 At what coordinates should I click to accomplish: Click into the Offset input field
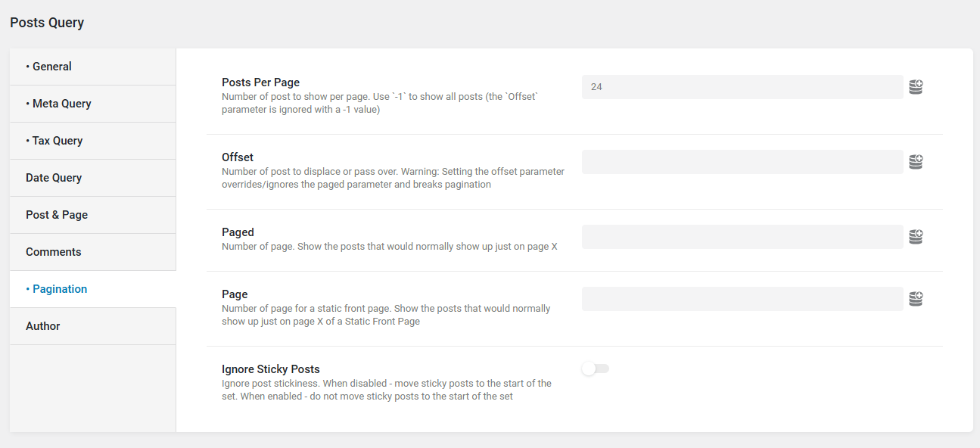click(742, 162)
